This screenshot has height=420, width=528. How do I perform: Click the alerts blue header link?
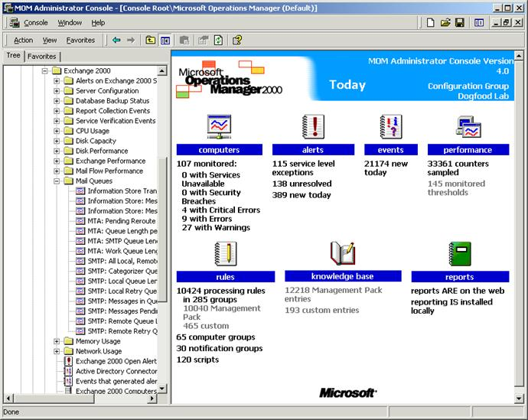click(313, 150)
